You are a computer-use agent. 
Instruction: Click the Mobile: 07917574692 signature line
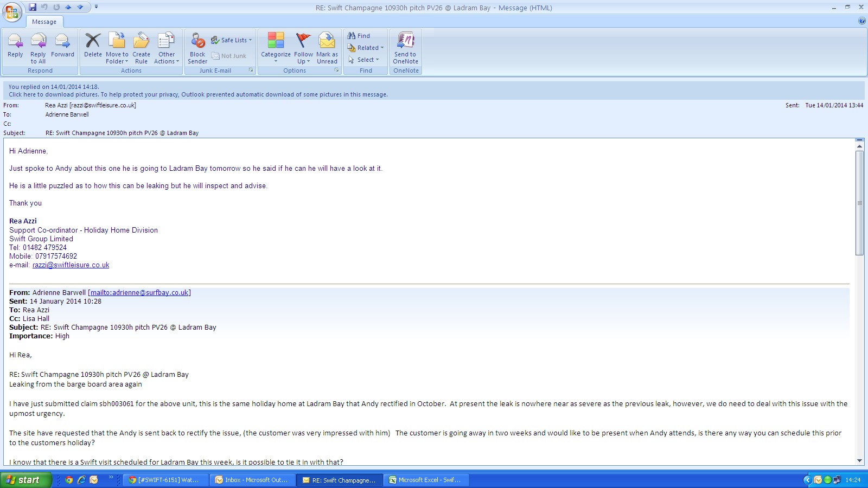[x=43, y=256]
